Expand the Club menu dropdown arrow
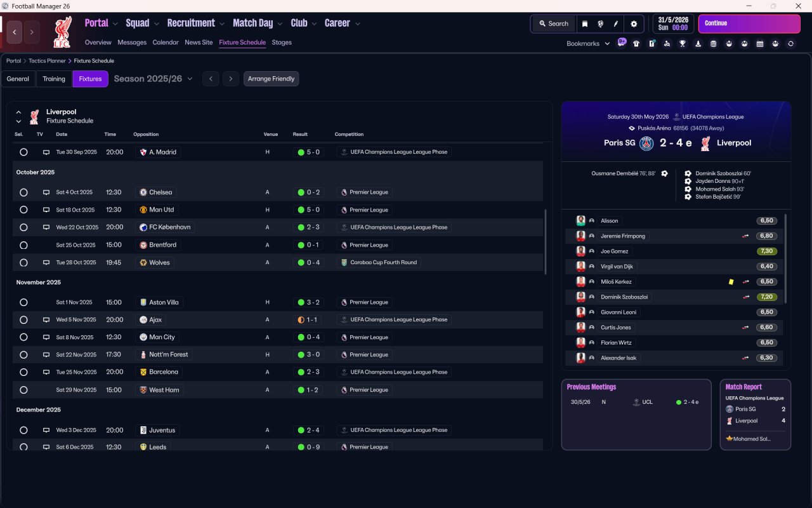812x508 pixels. tap(314, 24)
